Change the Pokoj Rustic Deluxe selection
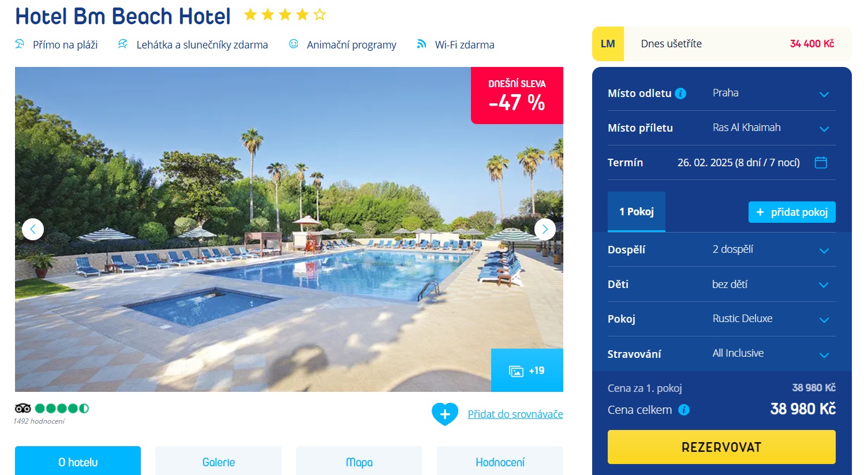Image resolution: width=868 pixels, height=475 pixels. (721, 319)
